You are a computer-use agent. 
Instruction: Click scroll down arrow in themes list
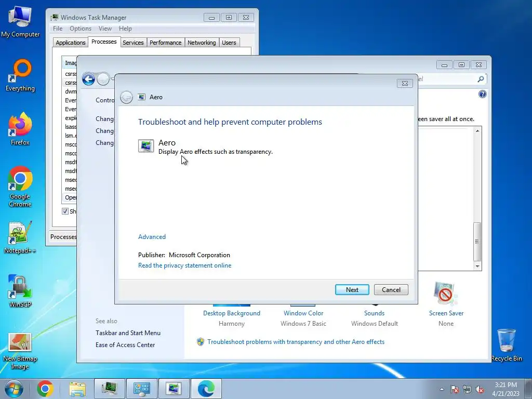[477, 267]
